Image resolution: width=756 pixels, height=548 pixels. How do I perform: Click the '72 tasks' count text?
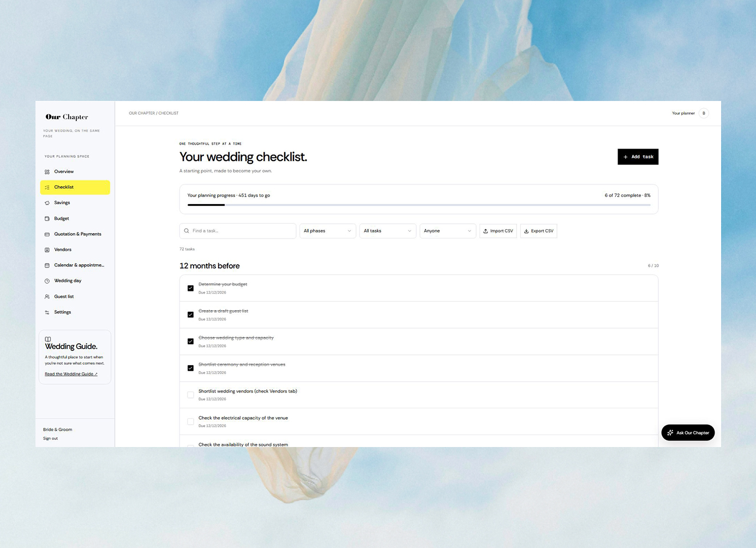(x=187, y=249)
